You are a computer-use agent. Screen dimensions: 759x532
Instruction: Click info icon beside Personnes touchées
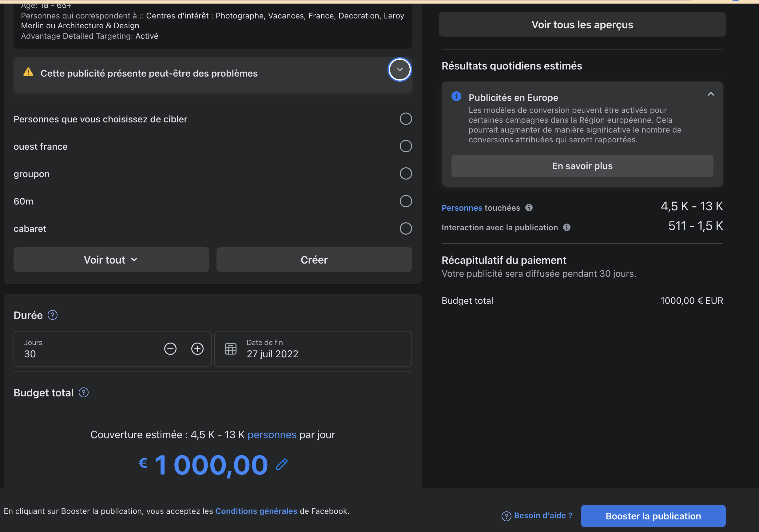(529, 208)
